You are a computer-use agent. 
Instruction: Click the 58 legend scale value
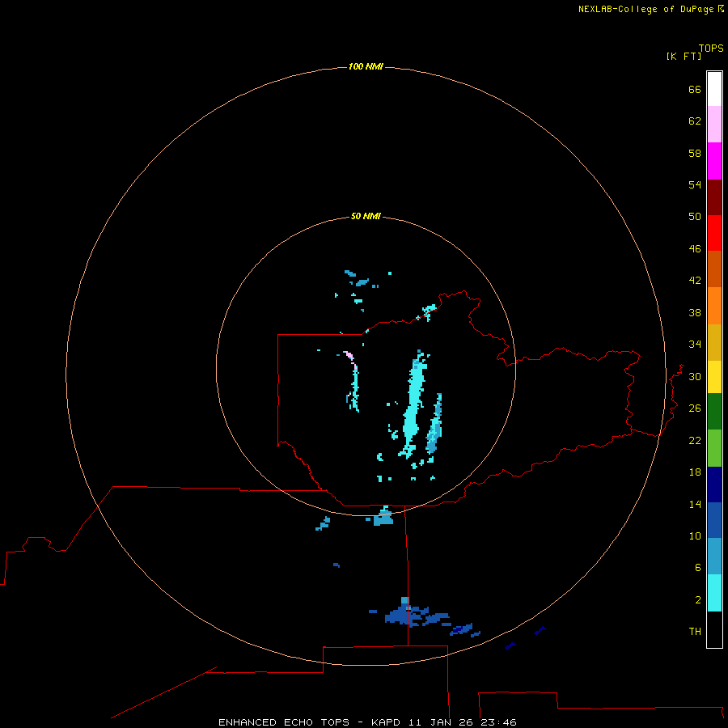click(695, 153)
